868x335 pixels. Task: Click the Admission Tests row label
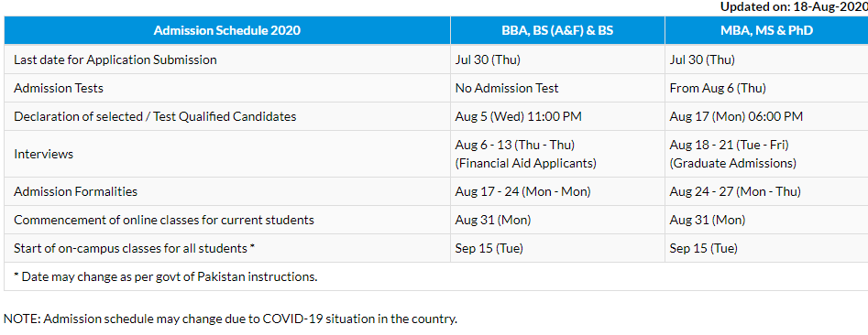point(58,88)
